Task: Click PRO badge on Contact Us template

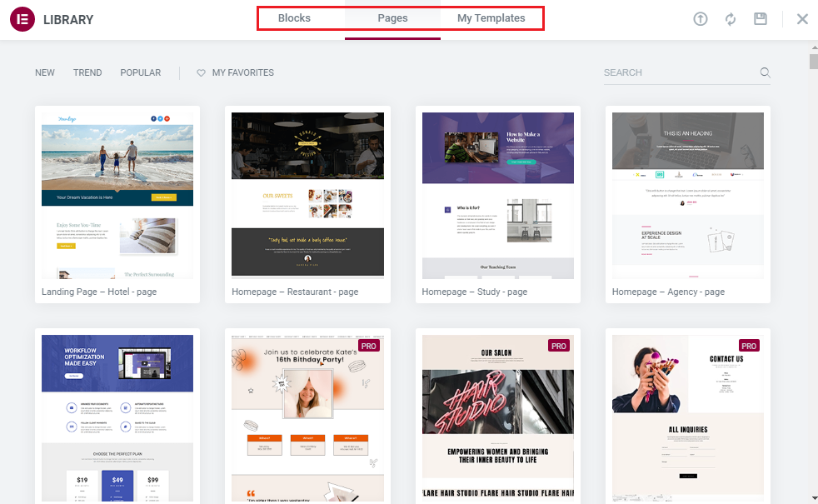Action: (749, 346)
